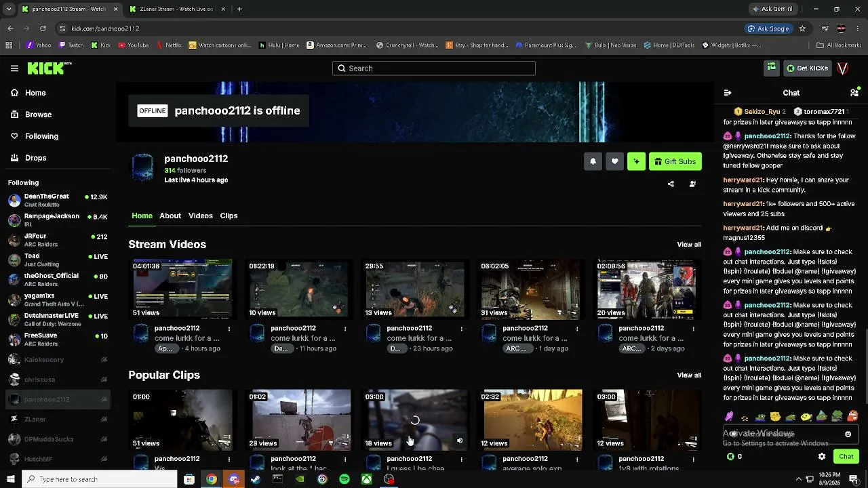Screen dimensions: 868x488
Task: Play the 04:01:38 stream video thumbnail
Action: (182, 289)
